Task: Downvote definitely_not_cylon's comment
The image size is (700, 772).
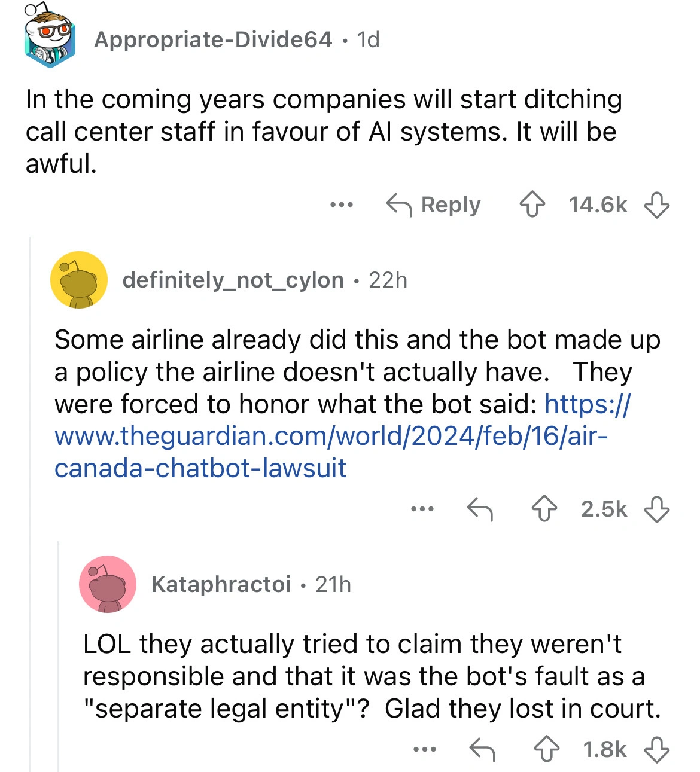Action: pos(656,509)
